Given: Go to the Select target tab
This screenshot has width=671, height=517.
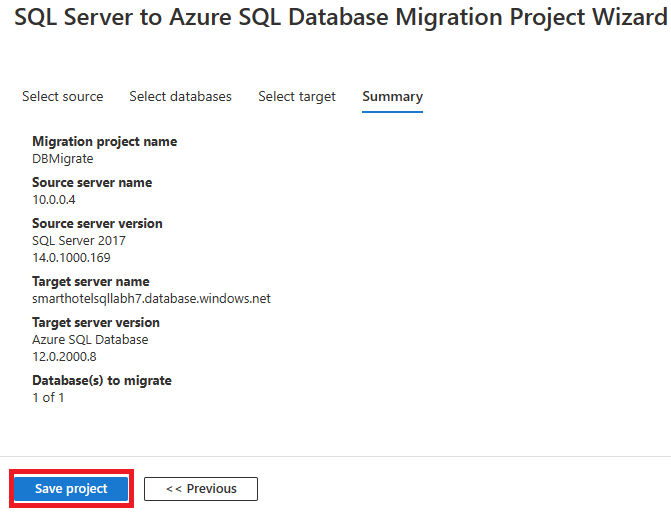Looking at the screenshot, I should tap(297, 97).
